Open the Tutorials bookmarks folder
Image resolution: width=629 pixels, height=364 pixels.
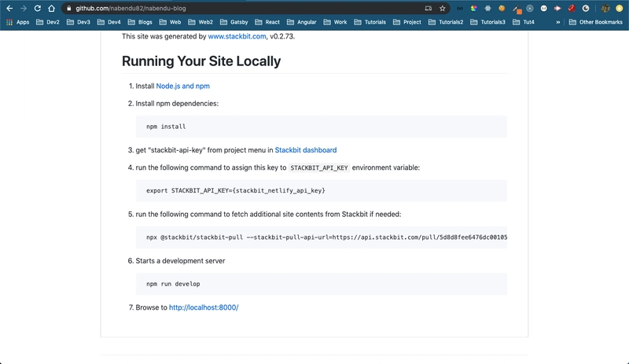pos(370,22)
